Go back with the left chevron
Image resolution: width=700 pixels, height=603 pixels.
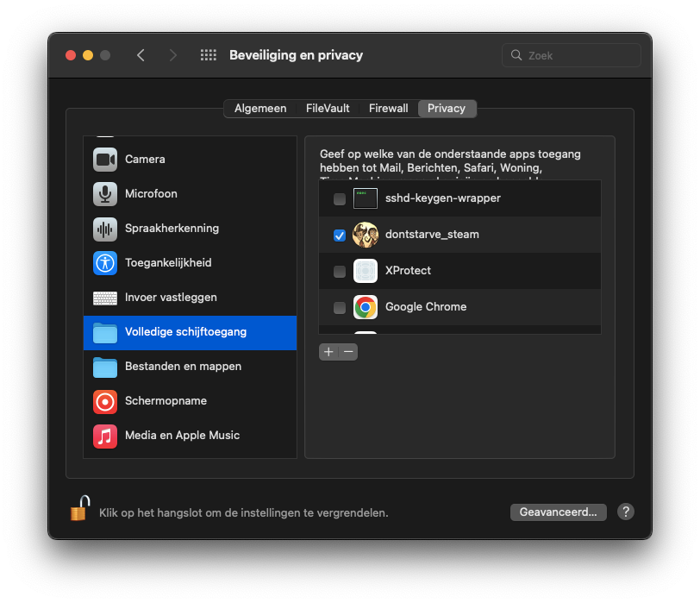141,55
